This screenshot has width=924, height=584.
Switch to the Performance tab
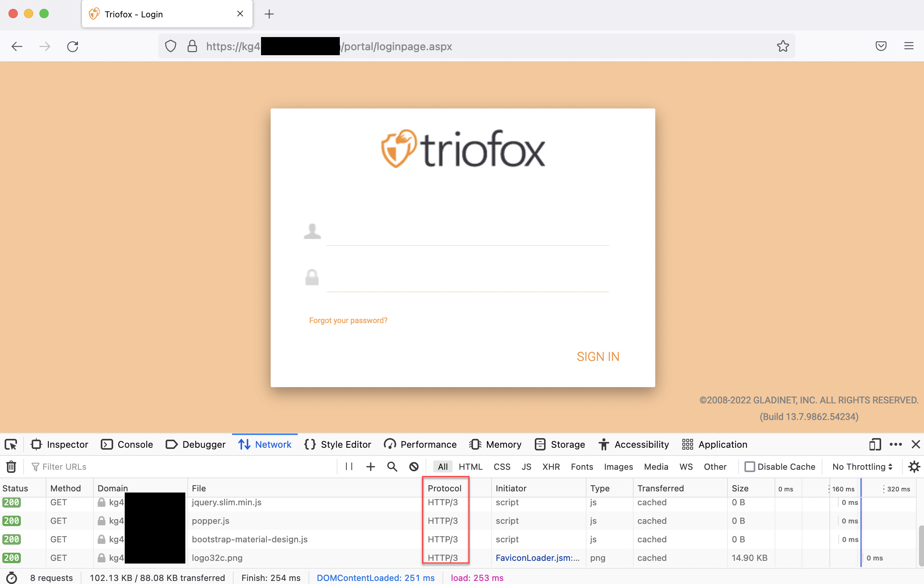[x=420, y=445]
